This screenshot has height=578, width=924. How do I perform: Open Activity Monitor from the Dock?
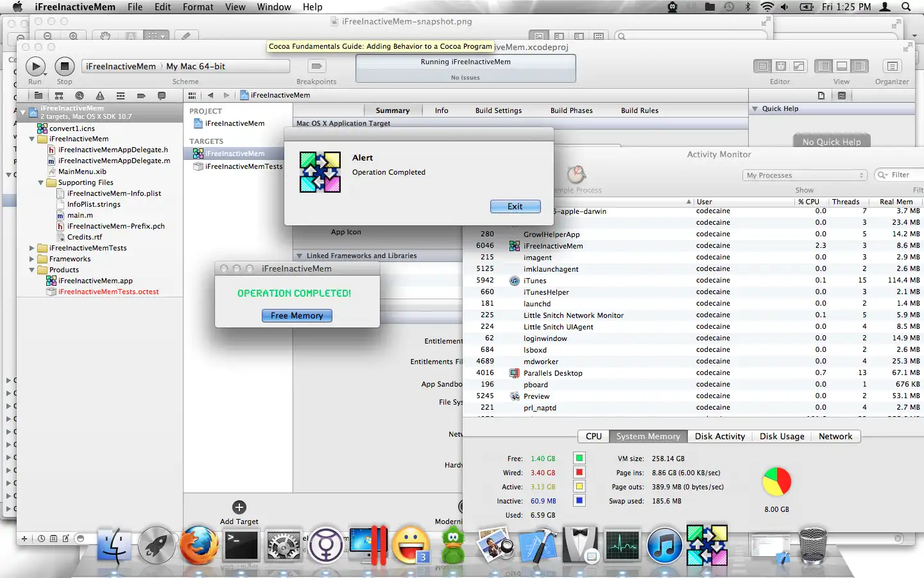(622, 546)
